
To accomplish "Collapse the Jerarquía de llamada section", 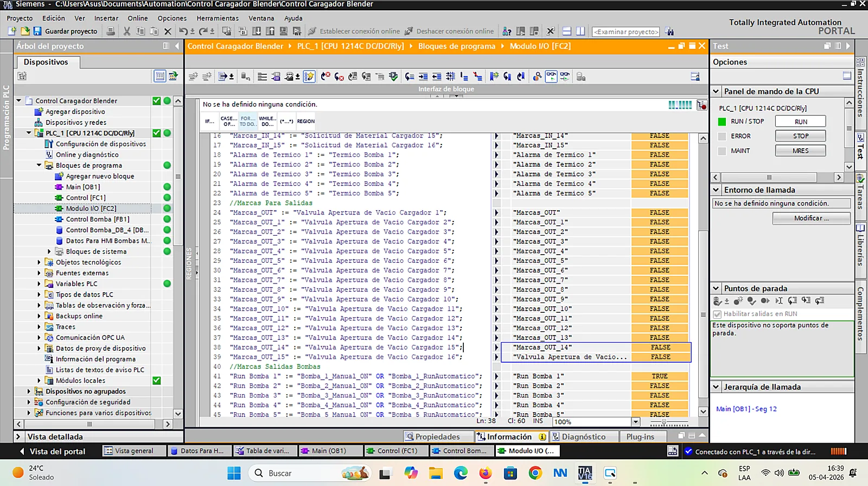I will coord(716,387).
